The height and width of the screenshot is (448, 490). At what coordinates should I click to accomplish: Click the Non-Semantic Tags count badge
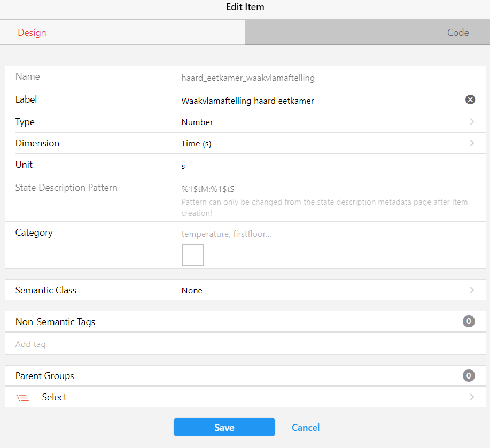pos(469,321)
